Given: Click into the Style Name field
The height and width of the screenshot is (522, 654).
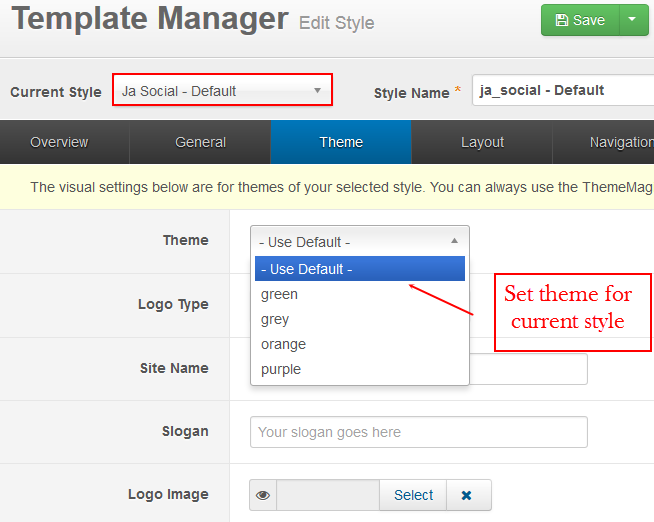Looking at the screenshot, I should pyautogui.click(x=563, y=90).
